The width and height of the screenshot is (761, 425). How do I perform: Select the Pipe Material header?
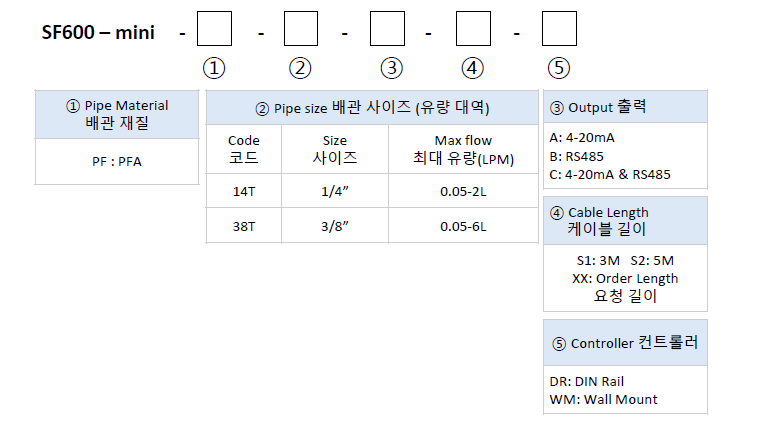pyautogui.click(x=116, y=114)
